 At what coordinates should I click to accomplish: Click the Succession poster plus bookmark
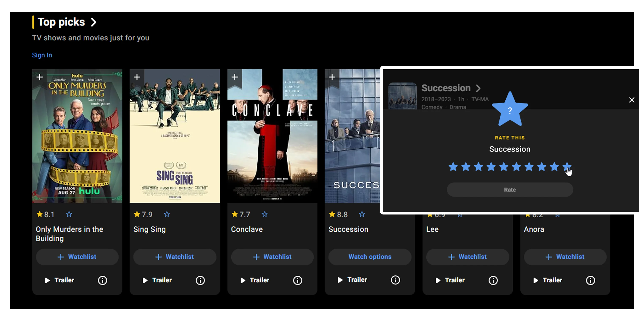(x=332, y=77)
